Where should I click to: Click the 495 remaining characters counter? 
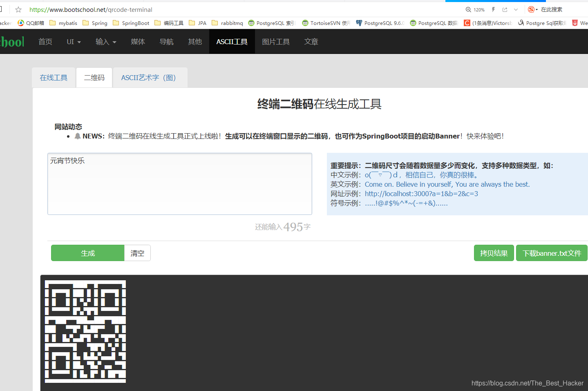click(293, 227)
